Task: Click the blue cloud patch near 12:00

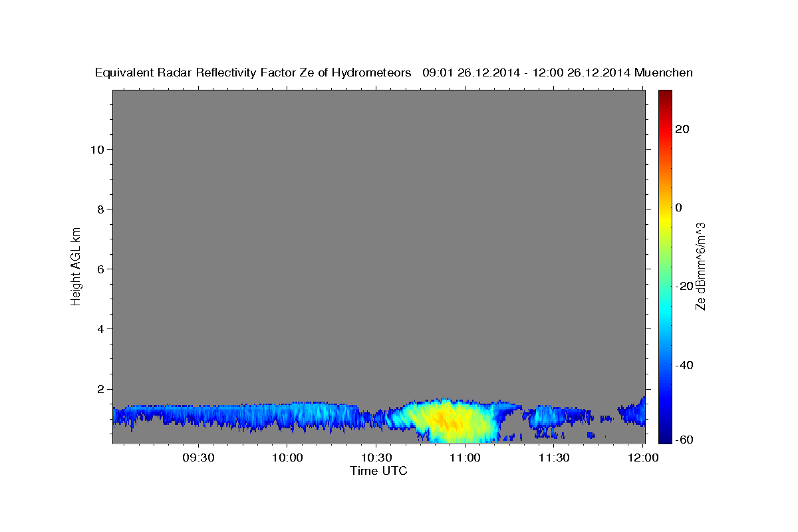Action: pyautogui.click(x=633, y=412)
